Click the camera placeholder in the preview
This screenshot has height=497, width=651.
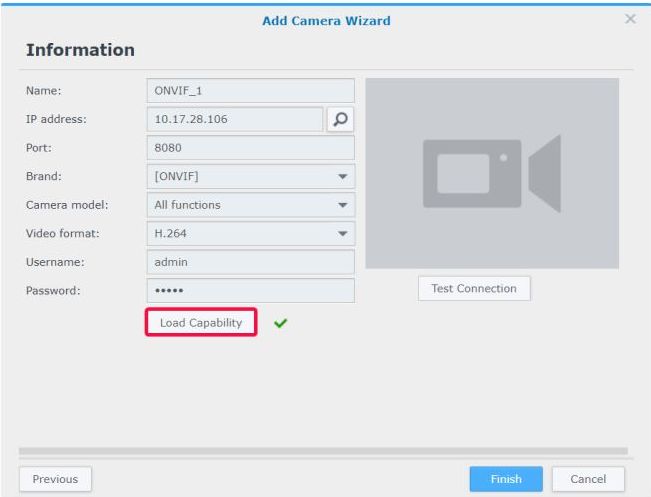click(491, 173)
